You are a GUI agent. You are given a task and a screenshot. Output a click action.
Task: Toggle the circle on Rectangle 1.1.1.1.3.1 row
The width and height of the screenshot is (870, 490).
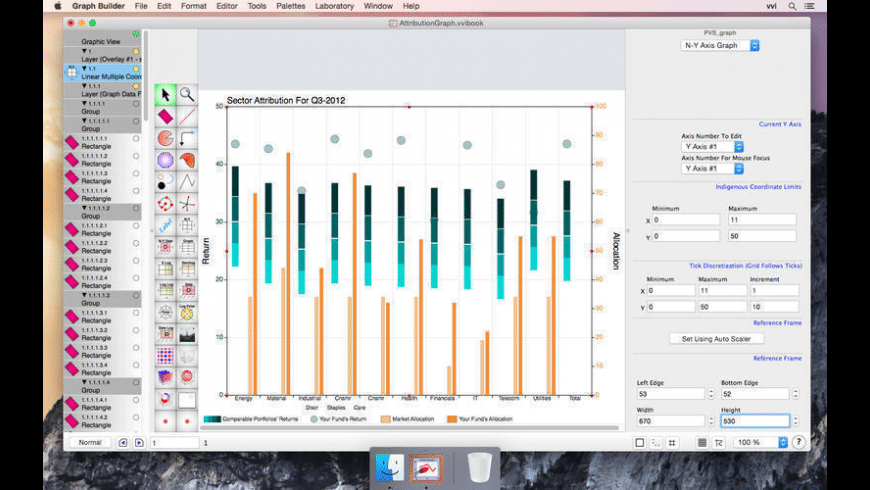136,313
